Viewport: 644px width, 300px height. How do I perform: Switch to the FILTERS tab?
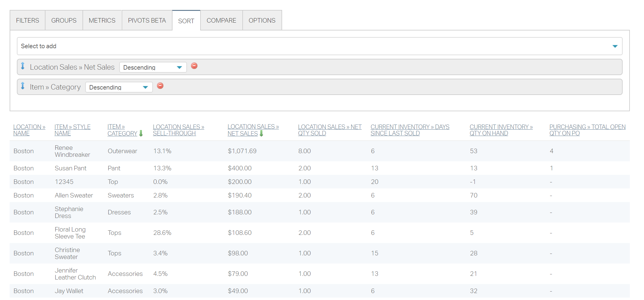pos(27,20)
